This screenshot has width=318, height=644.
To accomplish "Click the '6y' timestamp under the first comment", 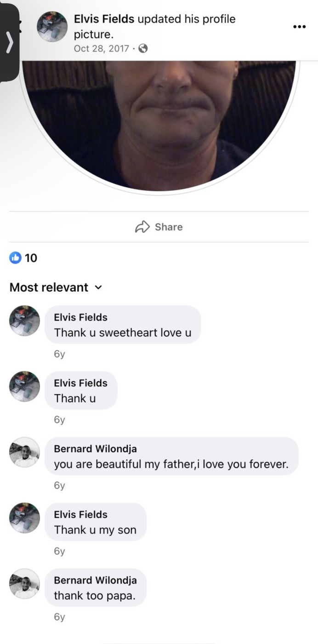I will coord(59,354).
